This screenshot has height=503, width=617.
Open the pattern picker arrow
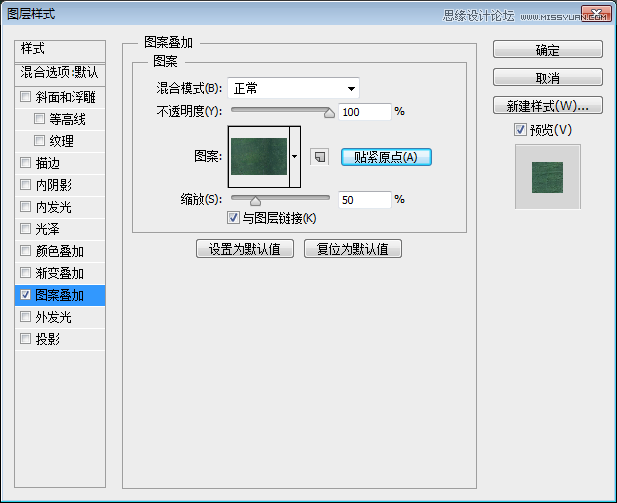coord(295,157)
